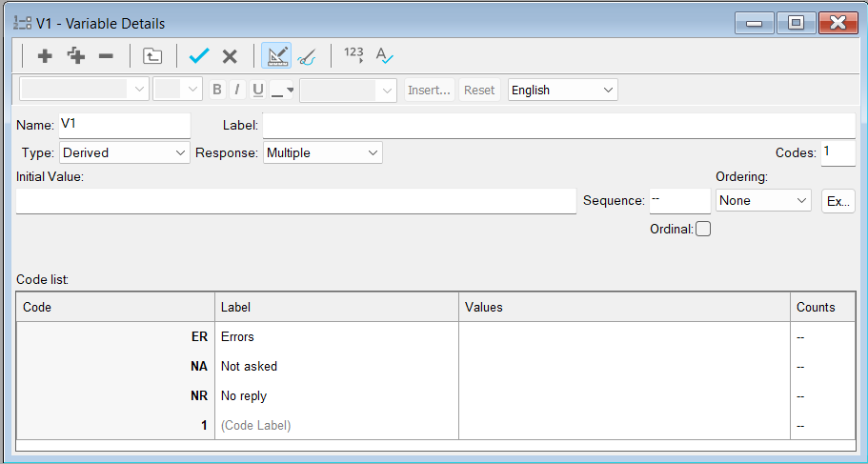Click the window icon in title bar
The height and width of the screenshot is (464, 868).
tap(22, 23)
